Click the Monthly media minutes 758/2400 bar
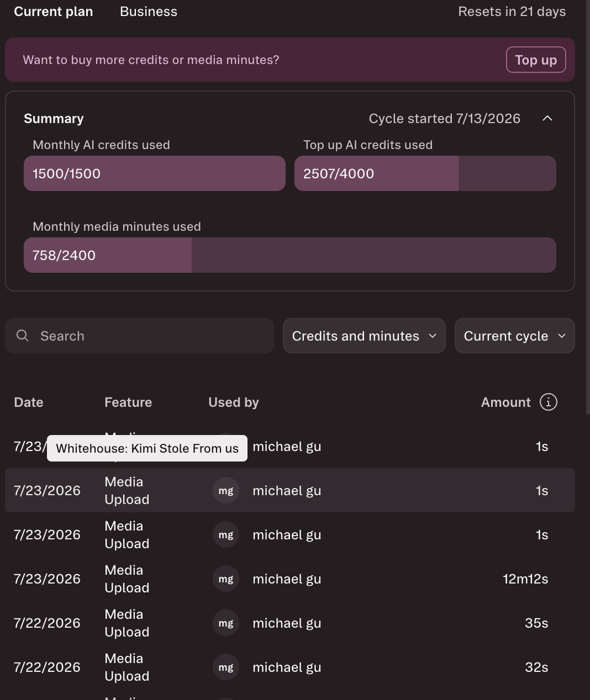The width and height of the screenshot is (590, 700). click(290, 255)
